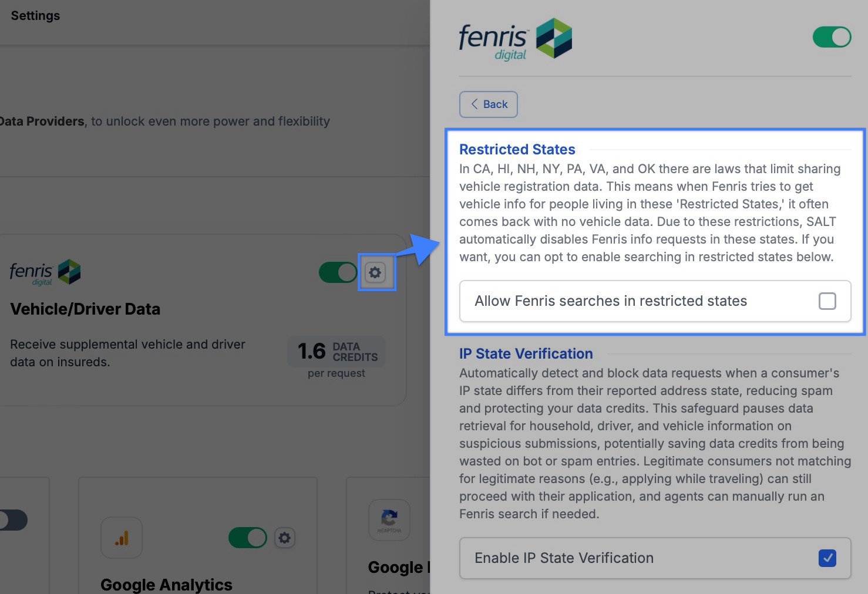Click the Google Analytics bar chart icon
The width and height of the screenshot is (868, 594).
pyautogui.click(x=122, y=538)
